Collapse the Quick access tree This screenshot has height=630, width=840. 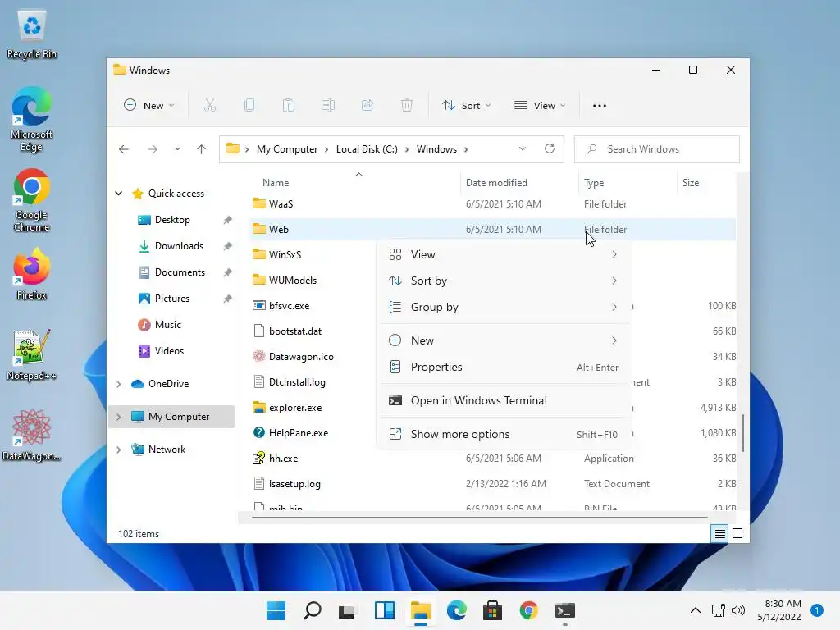point(119,194)
